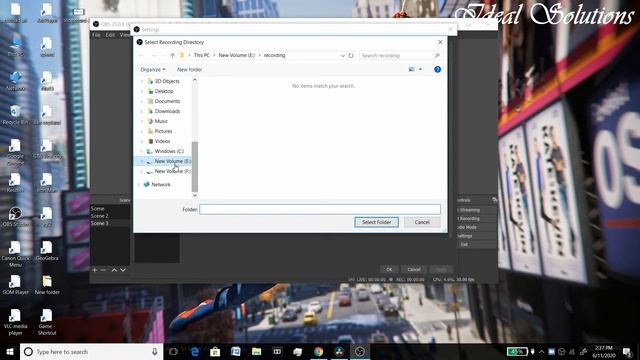The image size is (640, 360).
Task: Expand the New Volume (E:) tree node
Action: click(x=142, y=161)
